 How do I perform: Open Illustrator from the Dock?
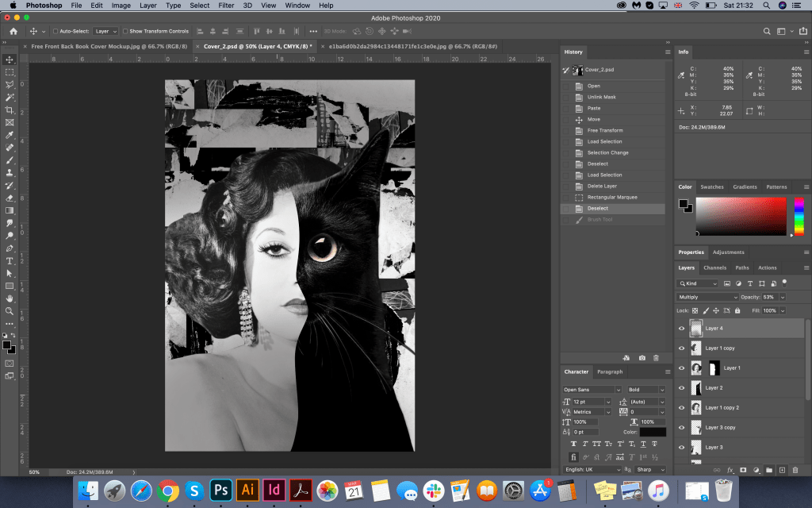point(247,489)
